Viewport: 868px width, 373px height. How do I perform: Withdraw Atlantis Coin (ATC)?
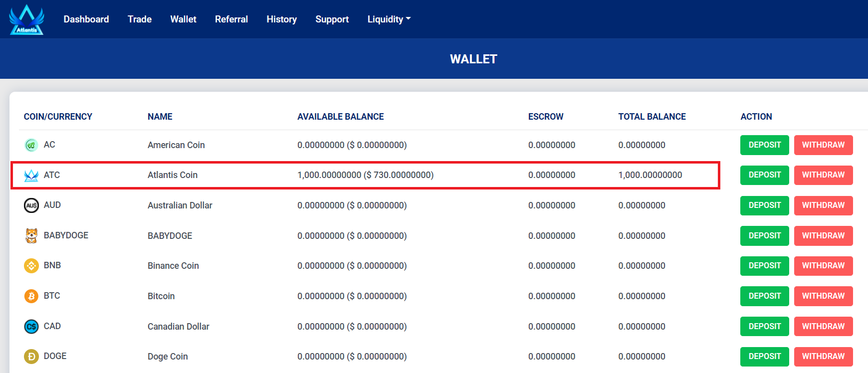point(824,175)
